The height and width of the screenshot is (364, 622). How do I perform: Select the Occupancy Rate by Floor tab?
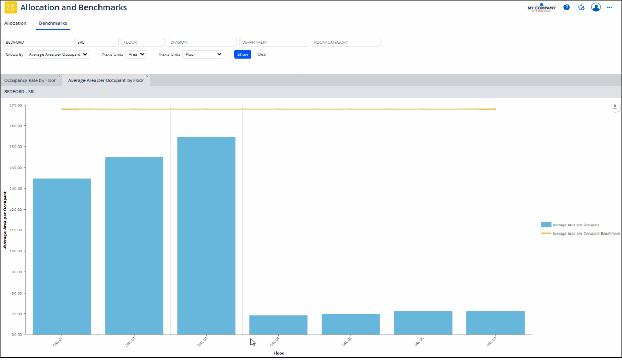tap(30, 80)
